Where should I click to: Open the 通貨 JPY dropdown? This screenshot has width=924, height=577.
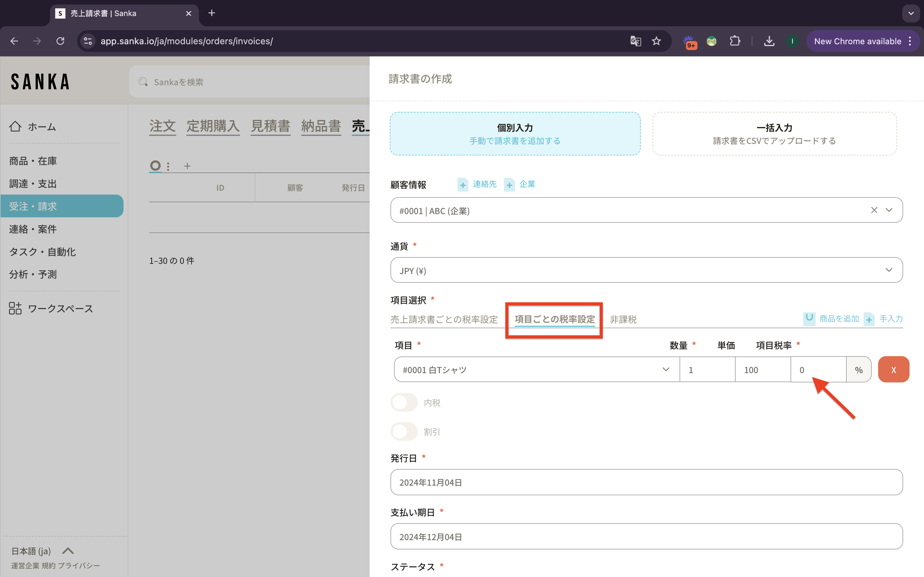pyautogui.click(x=646, y=270)
